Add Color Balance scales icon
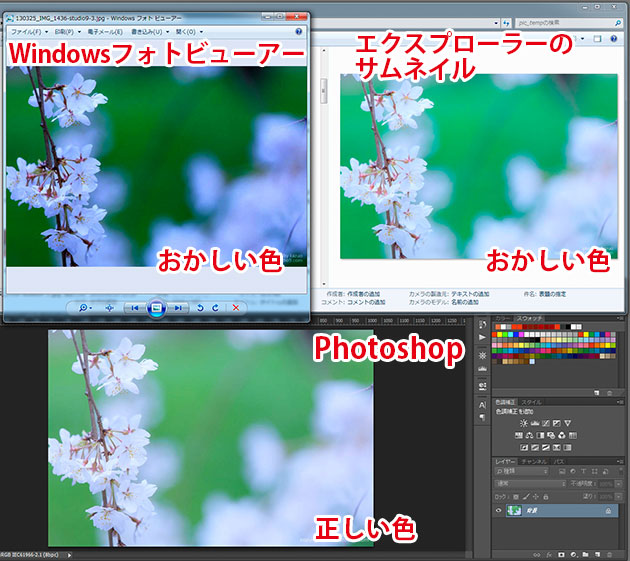This screenshot has height=561, width=630. coord(530,436)
